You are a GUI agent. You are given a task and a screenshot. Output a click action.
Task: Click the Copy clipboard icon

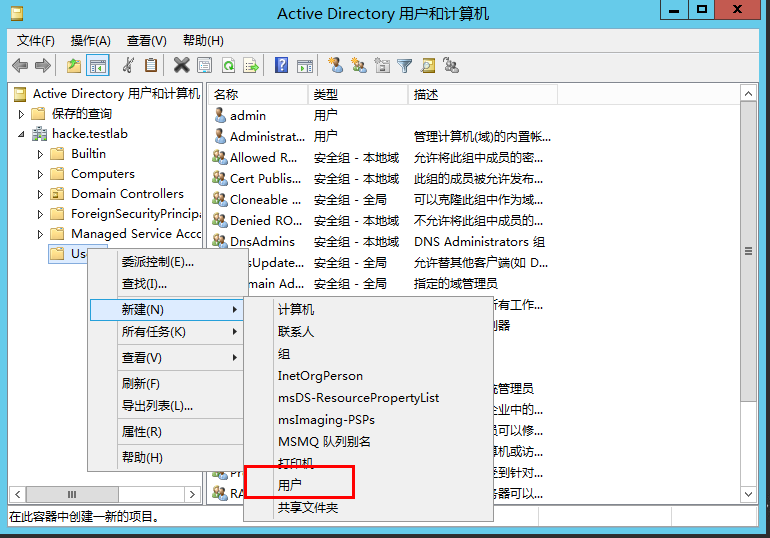pos(151,65)
